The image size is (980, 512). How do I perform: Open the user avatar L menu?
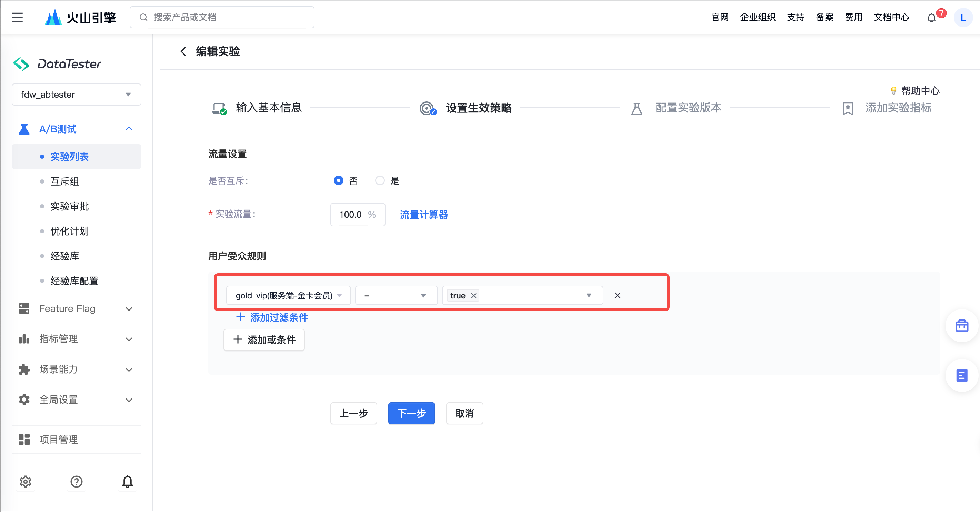click(963, 18)
